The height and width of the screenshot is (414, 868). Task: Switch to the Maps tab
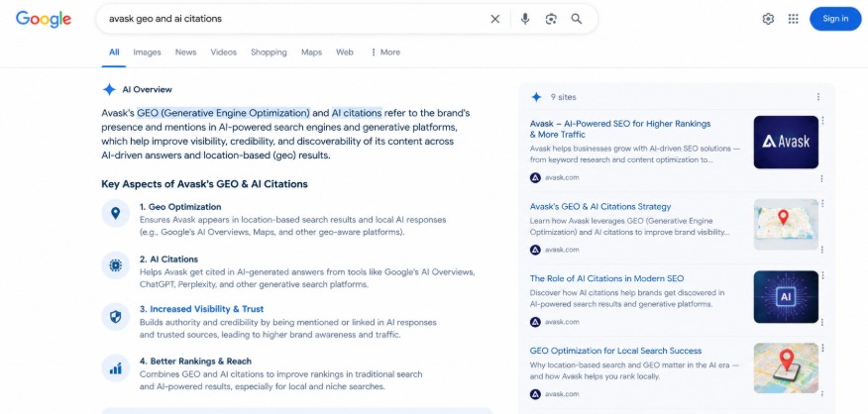(311, 52)
